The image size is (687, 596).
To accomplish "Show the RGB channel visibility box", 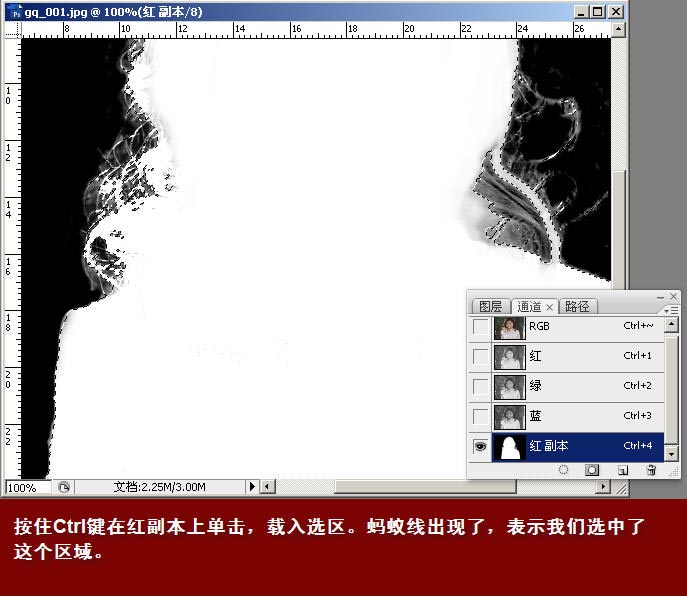I will 480,327.
